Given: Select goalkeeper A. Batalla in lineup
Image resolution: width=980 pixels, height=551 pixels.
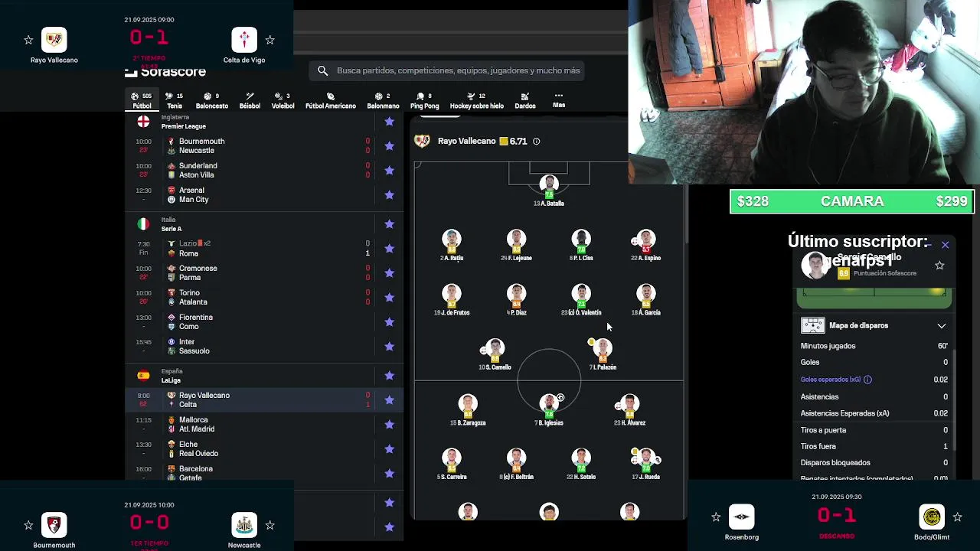Looking at the screenshot, I should [549, 191].
